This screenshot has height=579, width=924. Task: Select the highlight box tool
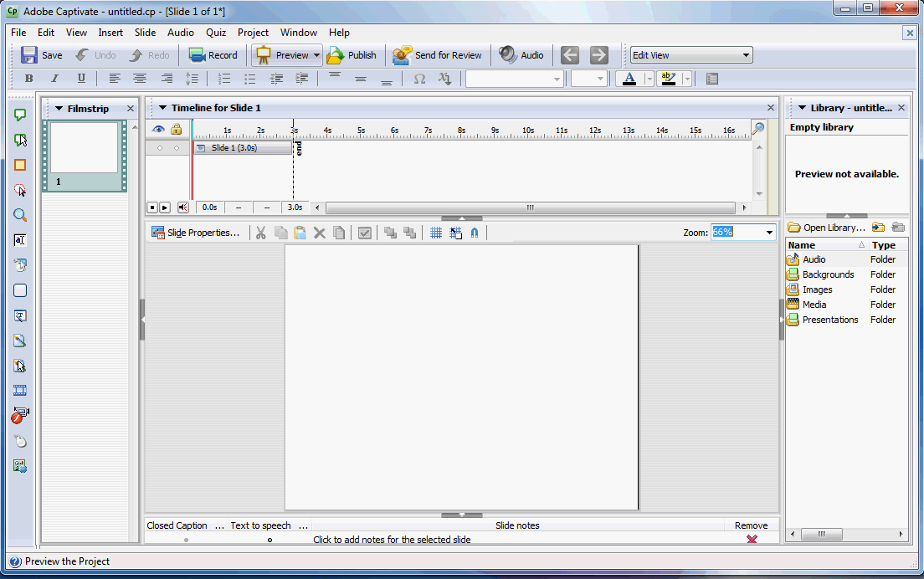pos(20,166)
